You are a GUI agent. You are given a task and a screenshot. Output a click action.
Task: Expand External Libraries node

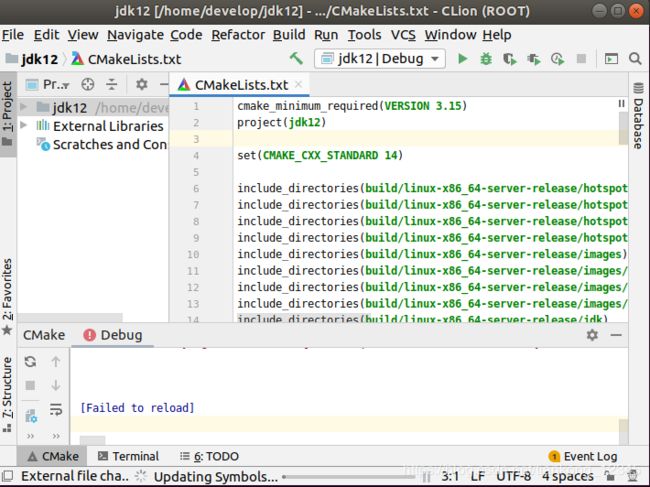(x=24, y=125)
